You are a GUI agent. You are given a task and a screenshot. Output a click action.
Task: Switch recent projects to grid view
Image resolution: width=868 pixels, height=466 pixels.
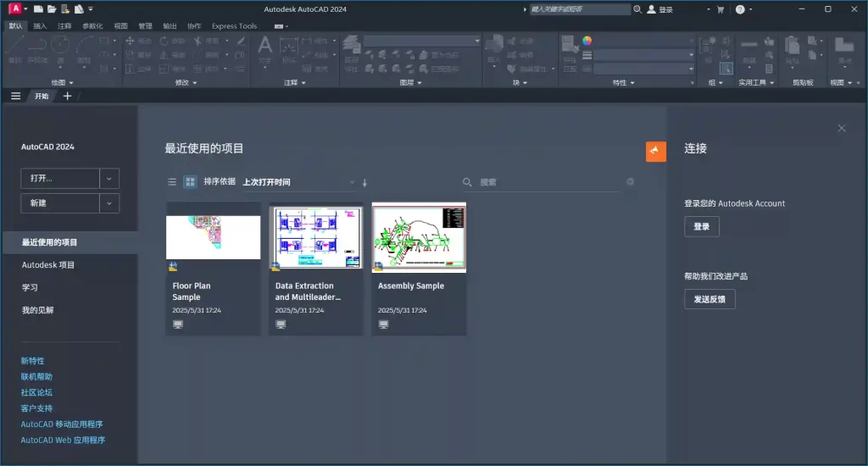(x=190, y=182)
